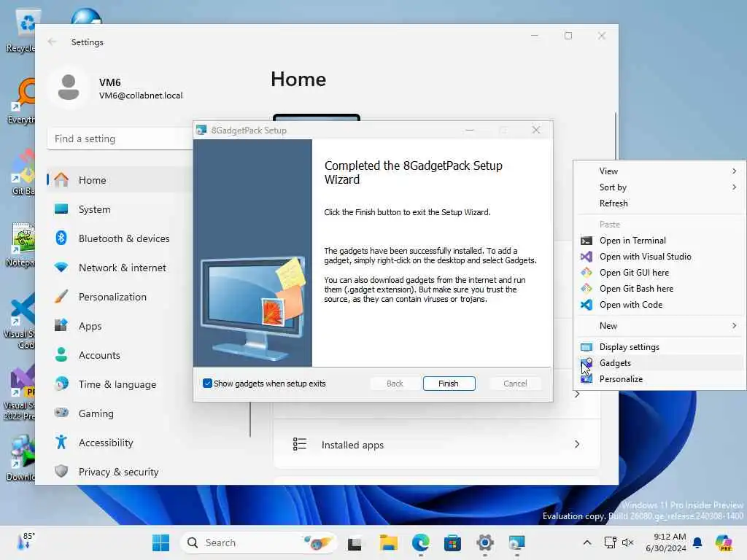Viewport: 747px width, 560px height.
Task: Click the muted volume icon in tray
Action: coord(627,542)
